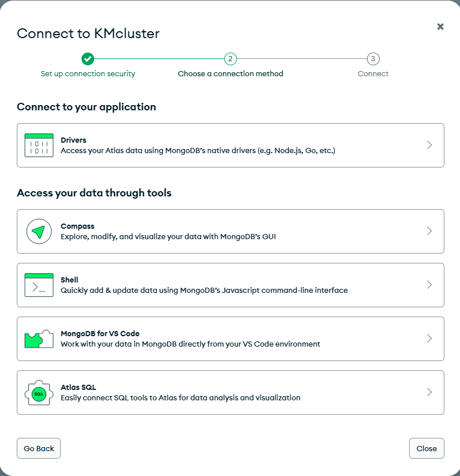Click 'Access your Atlas data using MongoDB's native drivers' text
Image resolution: width=460 pixels, height=476 pixels.
[x=198, y=151]
